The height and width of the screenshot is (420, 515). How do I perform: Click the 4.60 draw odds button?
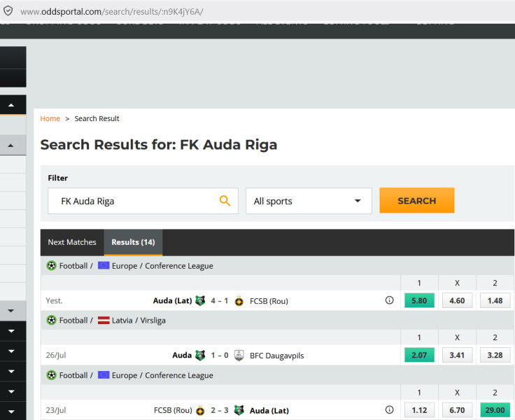tap(457, 300)
